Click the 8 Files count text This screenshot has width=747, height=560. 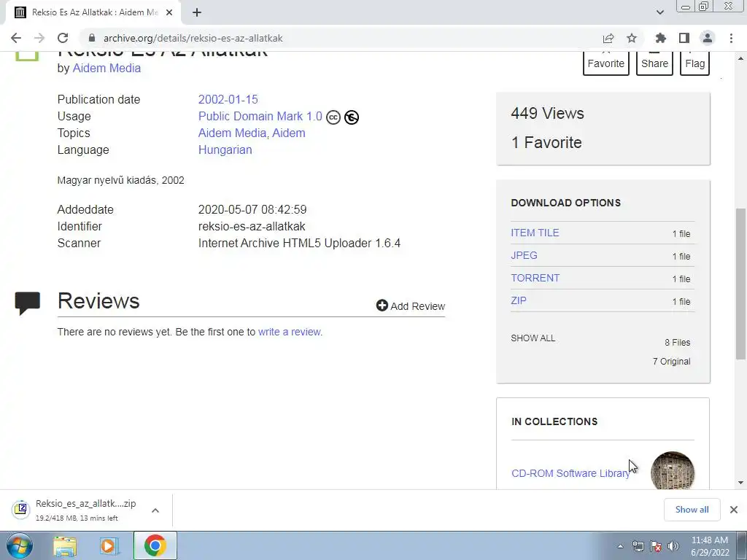point(678,343)
